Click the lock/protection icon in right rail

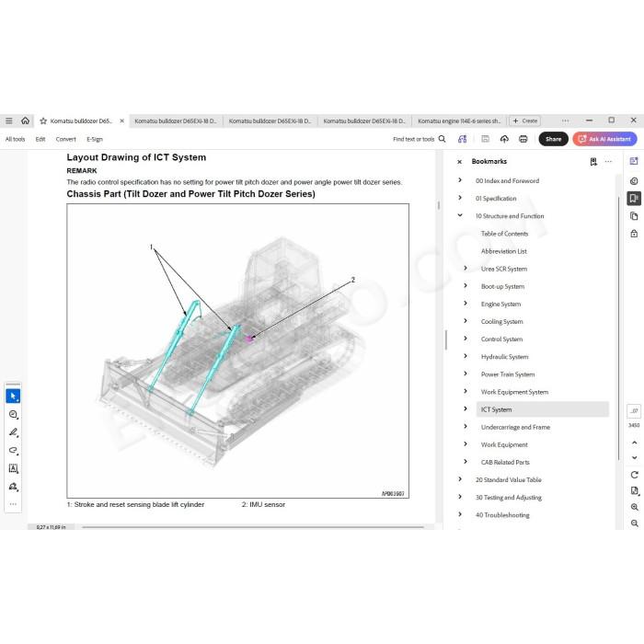tap(634, 234)
